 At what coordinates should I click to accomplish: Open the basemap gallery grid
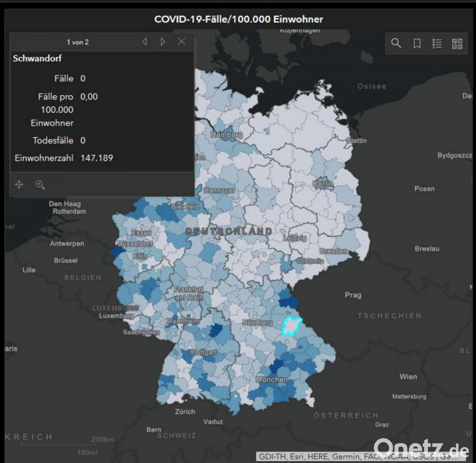tap(457, 43)
